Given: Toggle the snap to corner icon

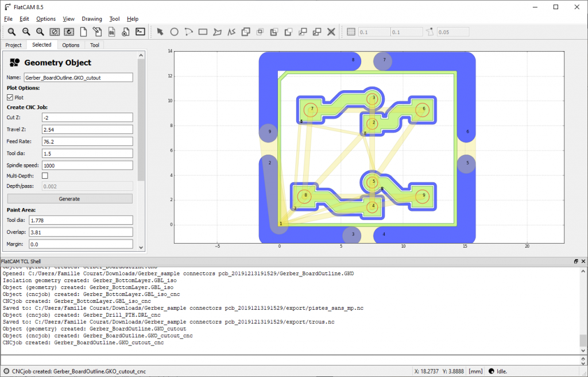Looking at the screenshot, I should [x=430, y=32].
